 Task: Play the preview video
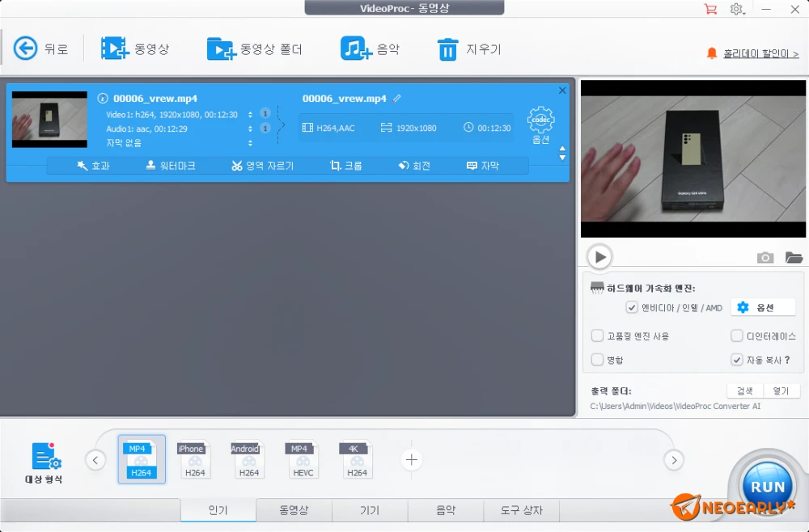point(599,257)
